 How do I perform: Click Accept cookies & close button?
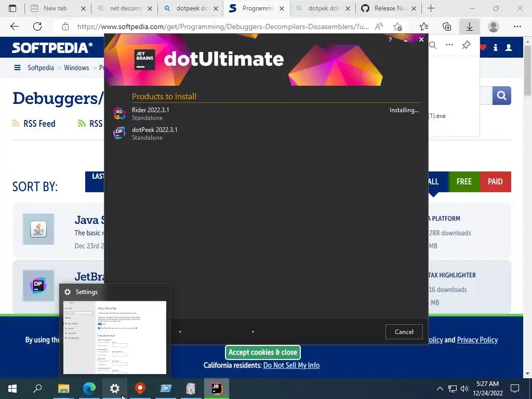pyautogui.click(x=262, y=352)
